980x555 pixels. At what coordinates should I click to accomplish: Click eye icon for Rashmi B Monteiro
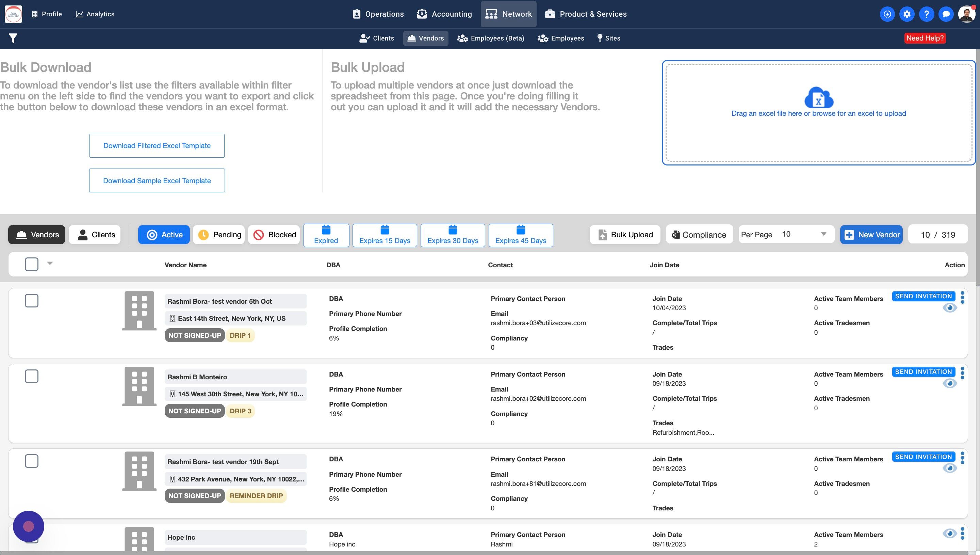(x=949, y=383)
